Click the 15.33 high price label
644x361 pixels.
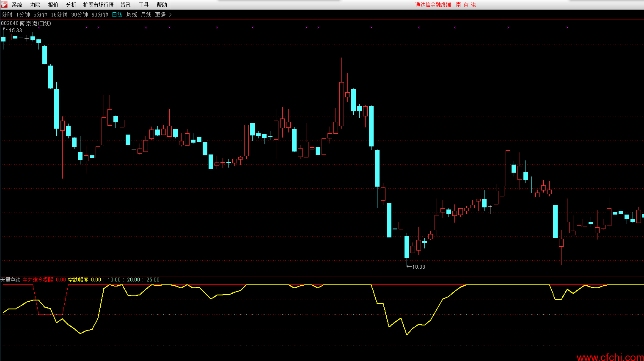15,30
